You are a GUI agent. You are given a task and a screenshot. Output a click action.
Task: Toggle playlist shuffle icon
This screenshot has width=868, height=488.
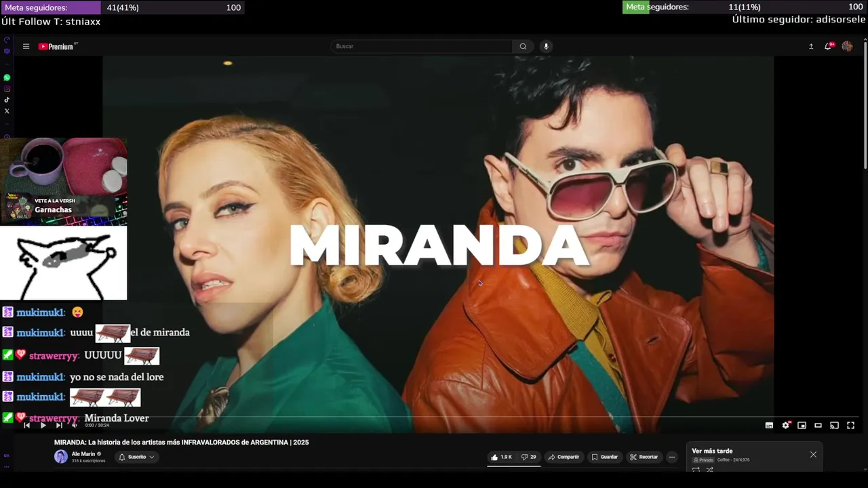click(x=710, y=469)
